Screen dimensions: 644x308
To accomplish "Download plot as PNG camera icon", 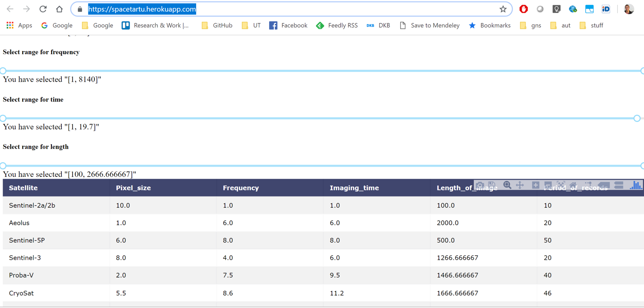I will [480, 185].
